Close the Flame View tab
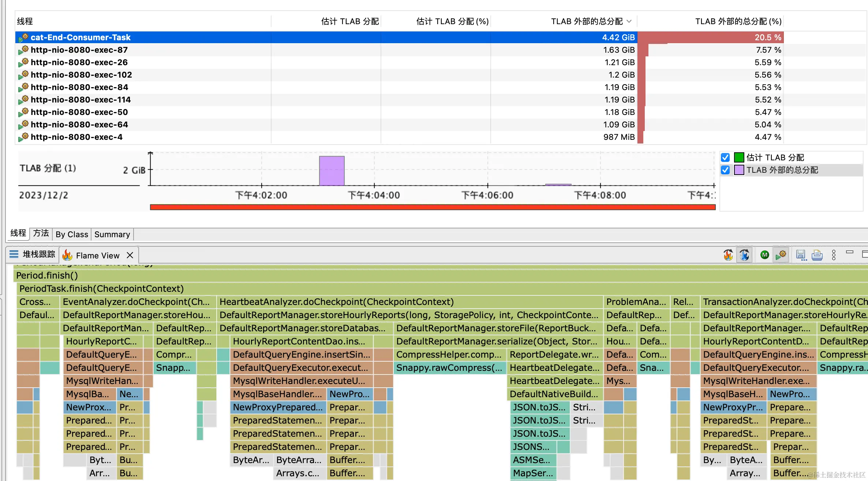Image resolution: width=868 pixels, height=481 pixels. pyautogui.click(x=130, y=255)
